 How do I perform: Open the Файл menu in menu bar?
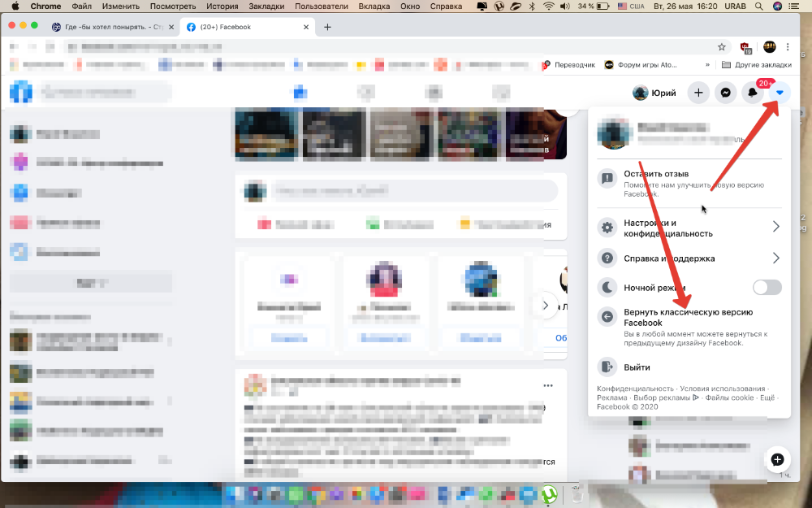81,7
